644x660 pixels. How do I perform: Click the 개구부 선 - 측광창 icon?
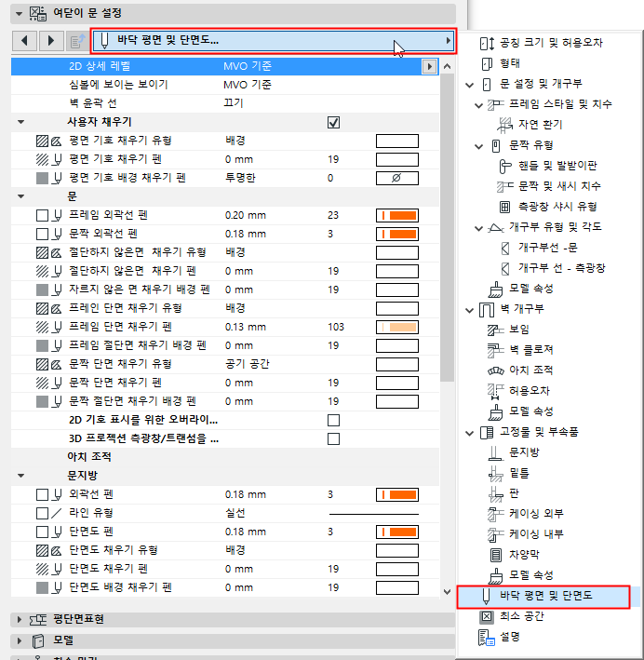coord(505,268)
